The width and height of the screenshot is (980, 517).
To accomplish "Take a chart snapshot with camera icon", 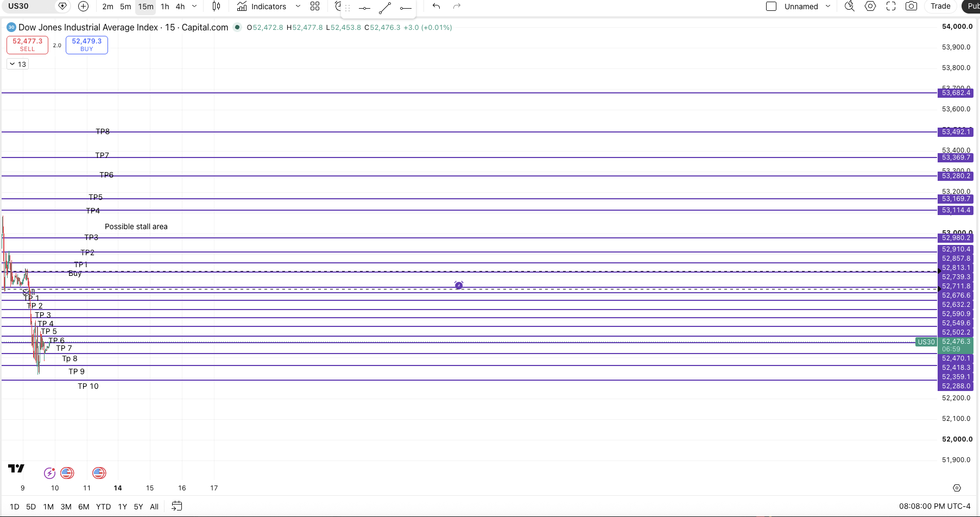I will pos(912,6).
